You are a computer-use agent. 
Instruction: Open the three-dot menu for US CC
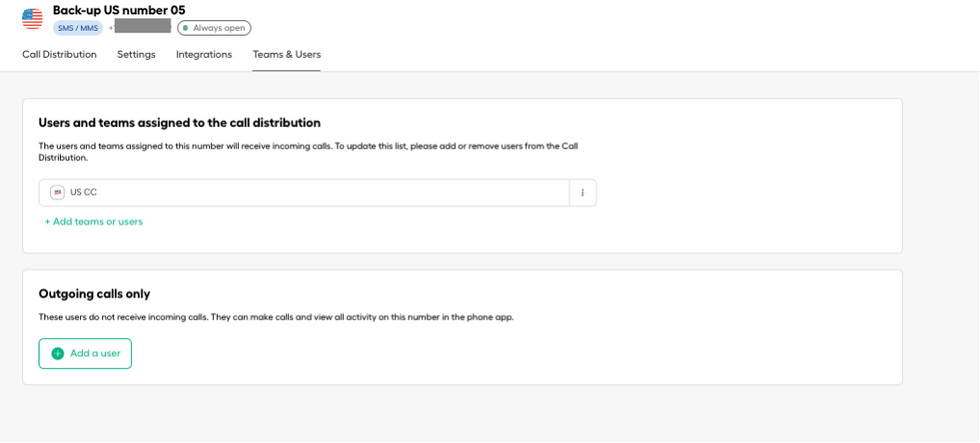click(582, 193)
